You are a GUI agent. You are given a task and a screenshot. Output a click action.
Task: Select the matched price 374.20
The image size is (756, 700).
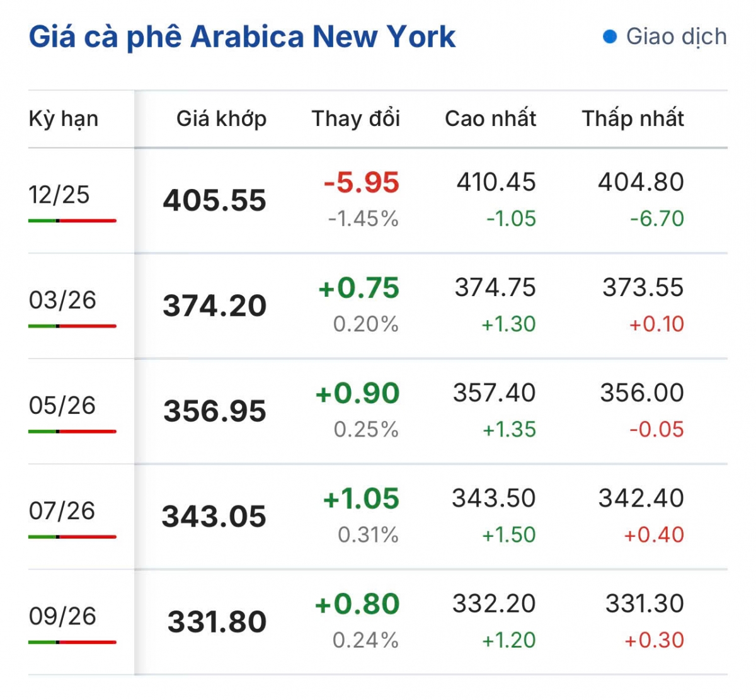[x=215, y=306]
